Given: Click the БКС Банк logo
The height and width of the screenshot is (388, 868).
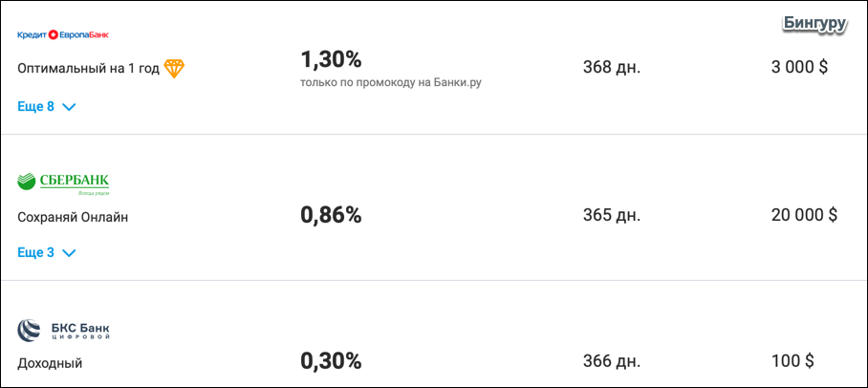Looking at the screenshot, I should [x=63, y=330].
